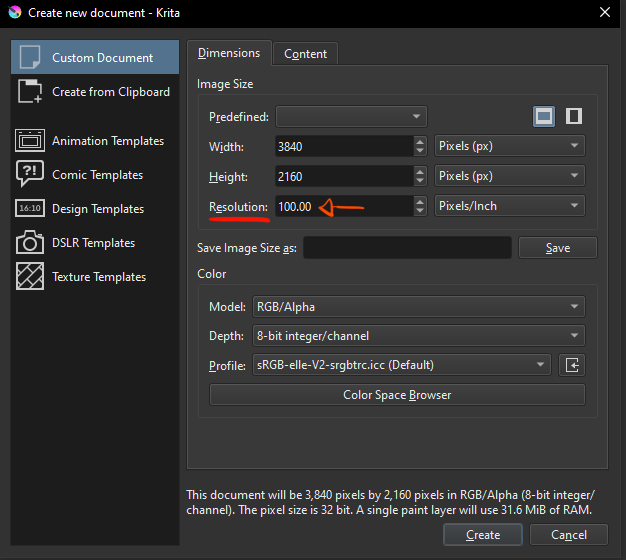Click the Krita logo in title bar
The image size is (626, 560).
15,12
